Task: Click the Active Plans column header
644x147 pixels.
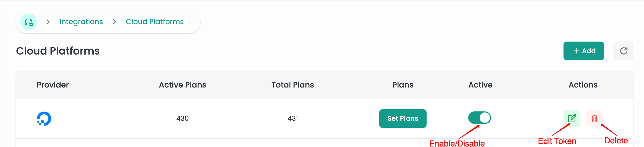Action: tap(182, 85)
